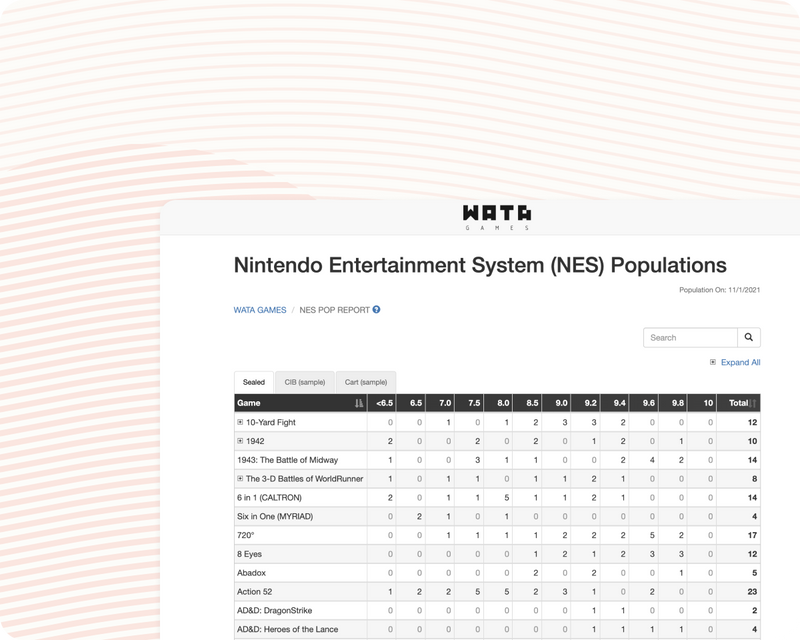This screenshot has width=800, height=640.
Task: Click the 10-Yard Fight game name
Action: (271, 423)
